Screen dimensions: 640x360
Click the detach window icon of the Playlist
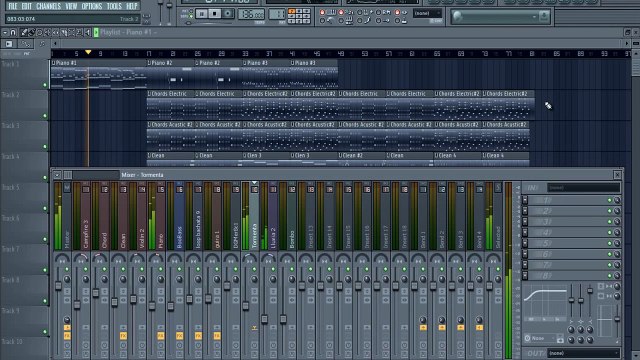[x=627, y=32]
